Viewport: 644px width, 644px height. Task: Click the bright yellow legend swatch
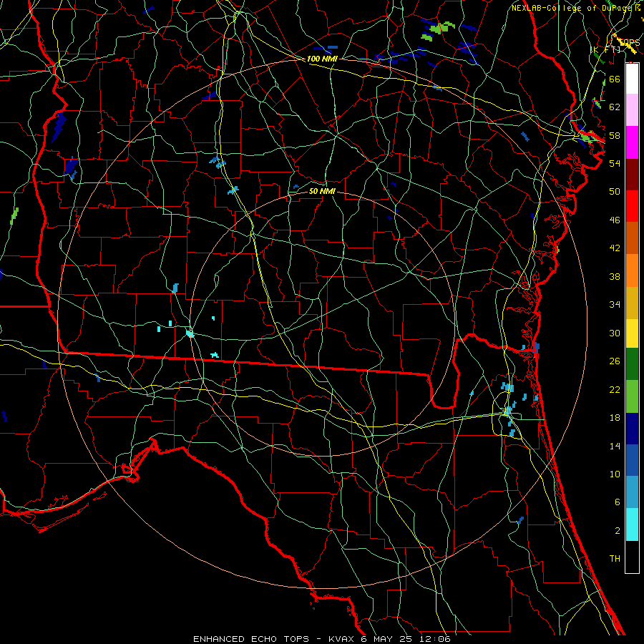(x=632, y=333)
